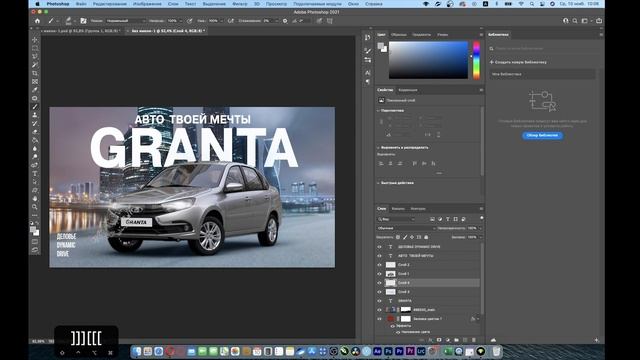Image resolution: width=640 pixels, height=360 pixels.
Task: Hide the GRANTA text layer
Action: pos(379,301)
